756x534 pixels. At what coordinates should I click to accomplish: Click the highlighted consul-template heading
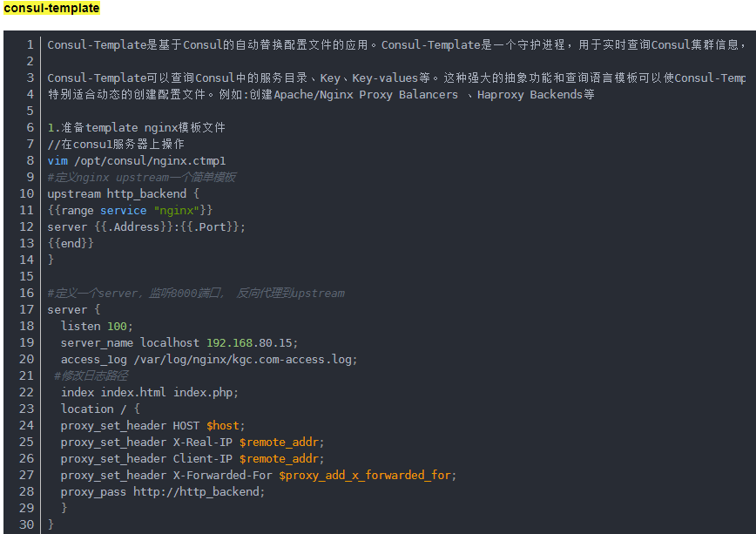click(x=51, y=8)
